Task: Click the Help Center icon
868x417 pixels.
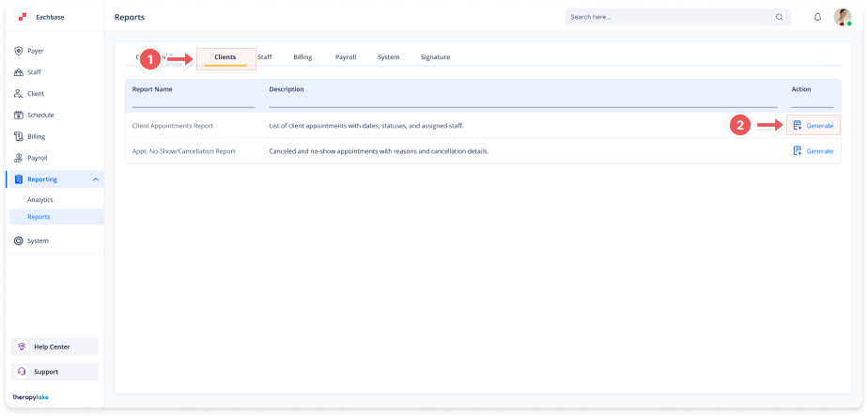Action: coord(23,347)
